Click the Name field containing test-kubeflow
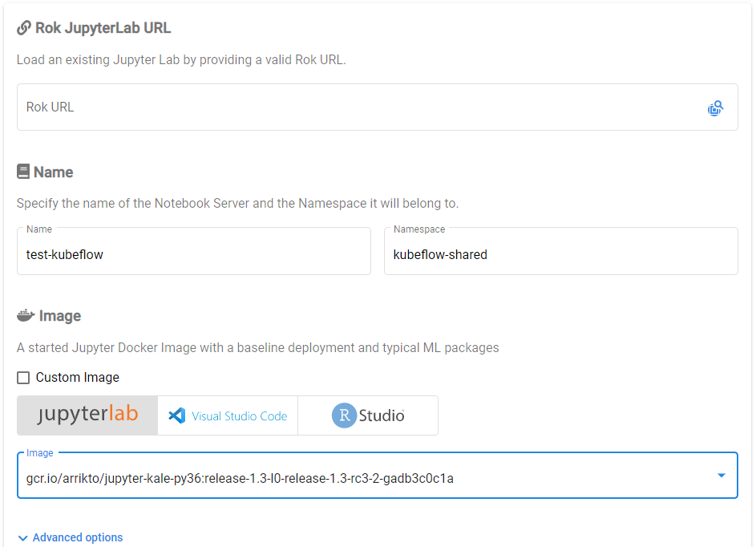Screen dimensions: 756x547 point(194,251)
